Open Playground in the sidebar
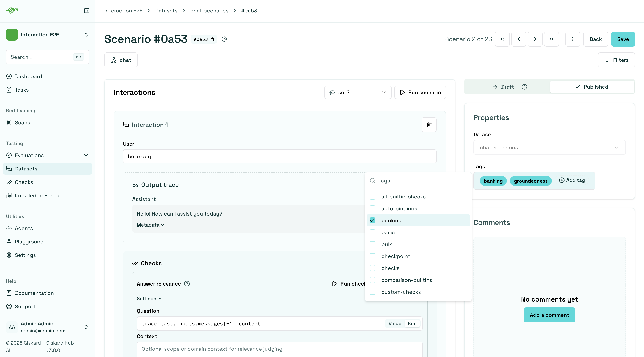Image resolution: width=644 pixels, height=357 pixels. pos(48,242)
